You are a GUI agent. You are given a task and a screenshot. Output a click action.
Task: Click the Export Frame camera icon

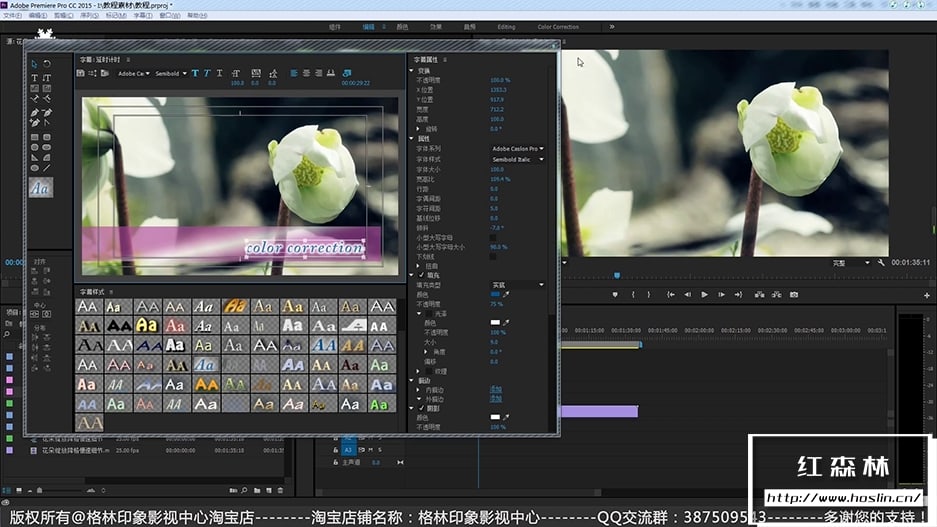click(x=794, y=295)
